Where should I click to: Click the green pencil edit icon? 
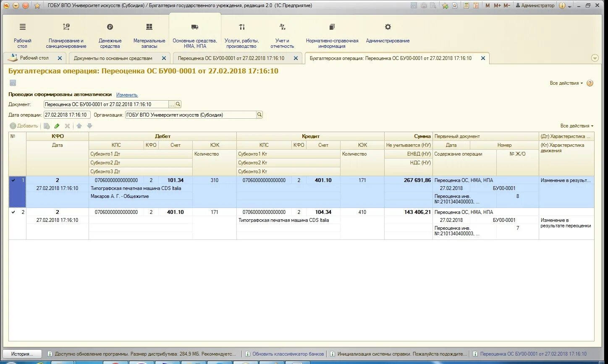[x=57, y=126]
